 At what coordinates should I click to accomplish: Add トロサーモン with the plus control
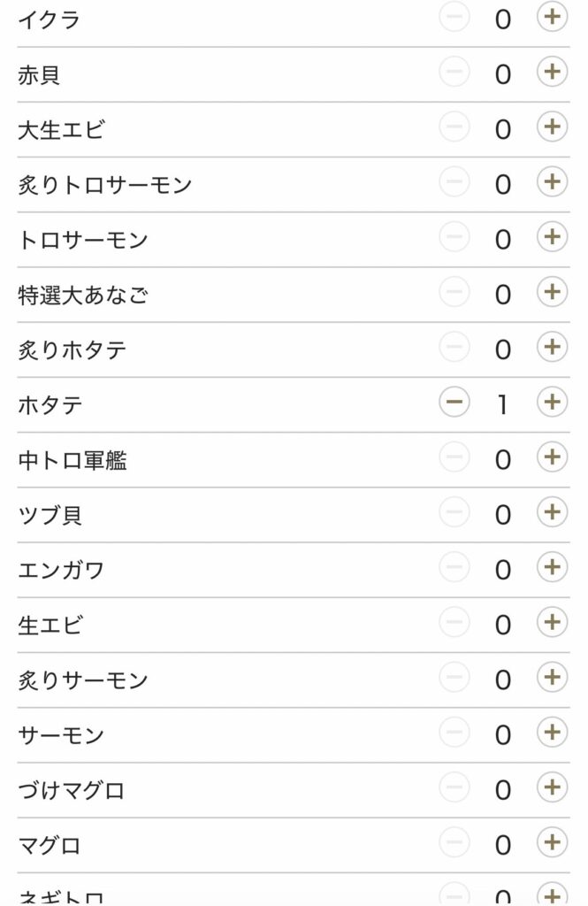pyautogui.click(x=553, y=239)
